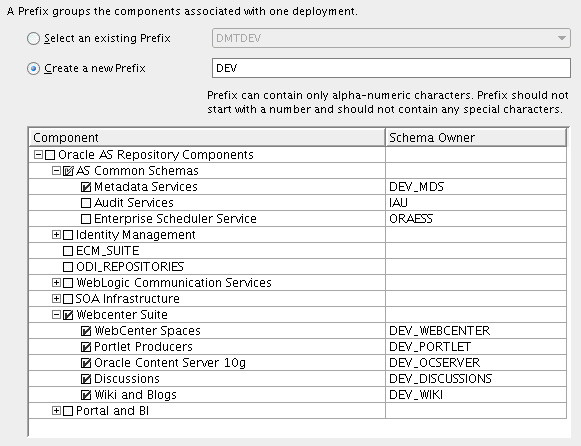This screenshot has width=581, height=446.
Task: Click the Schema Owner column header
Action: click(476, 137)
